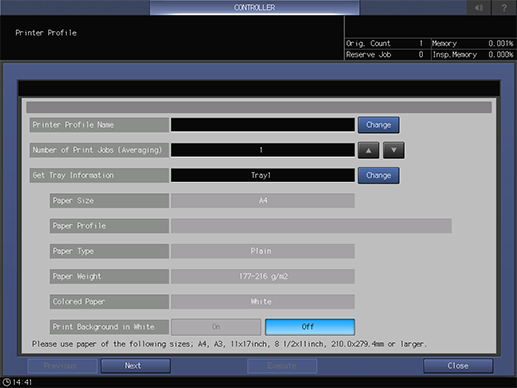Viewport: 517px width, 388px height.
Task: Click the Printer Profile Name field
Action: tap(263, 125)
